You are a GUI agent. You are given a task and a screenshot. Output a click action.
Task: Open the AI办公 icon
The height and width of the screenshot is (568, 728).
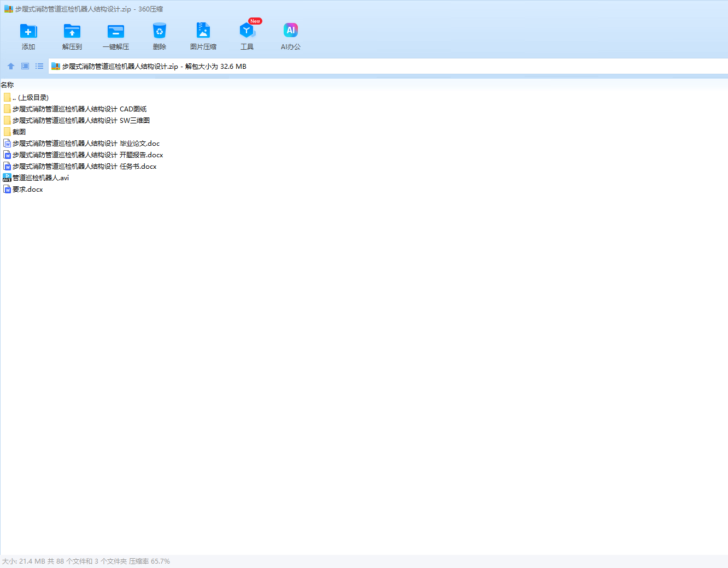[291, 31]
